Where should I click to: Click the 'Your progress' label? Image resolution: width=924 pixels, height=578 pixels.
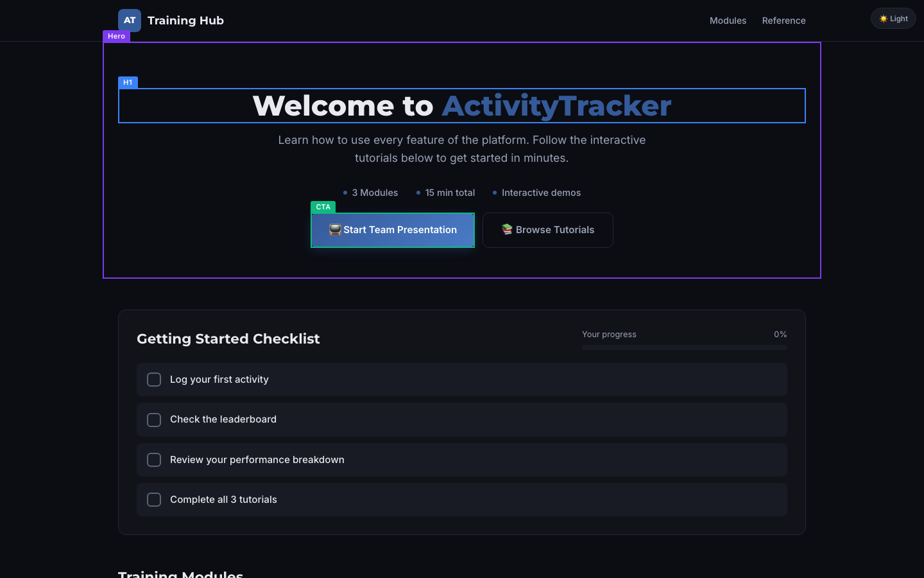click(609, 335)
